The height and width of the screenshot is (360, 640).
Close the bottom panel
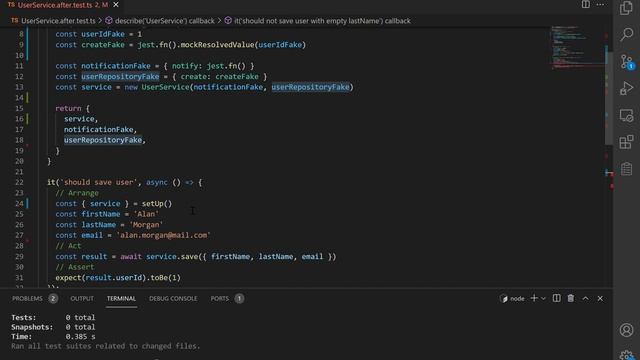click(x=600, y=298)
